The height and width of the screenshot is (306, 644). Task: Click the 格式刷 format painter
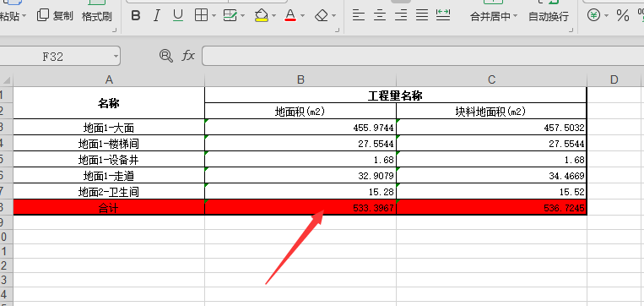tap(97, 16)
